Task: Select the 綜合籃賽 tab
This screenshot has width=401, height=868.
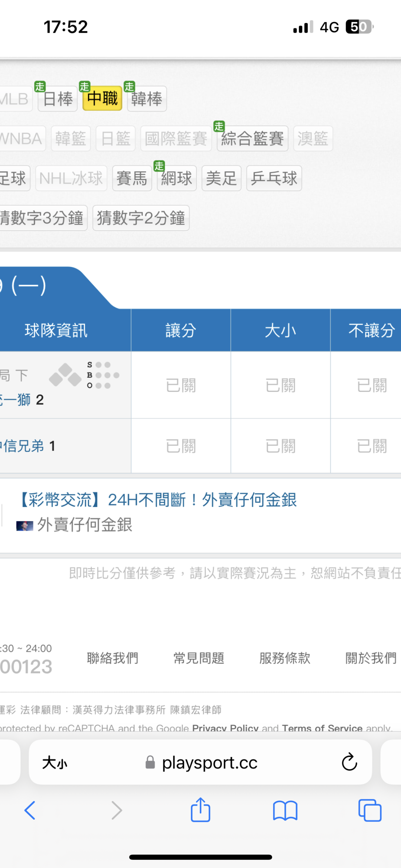Action: (252, 139)
